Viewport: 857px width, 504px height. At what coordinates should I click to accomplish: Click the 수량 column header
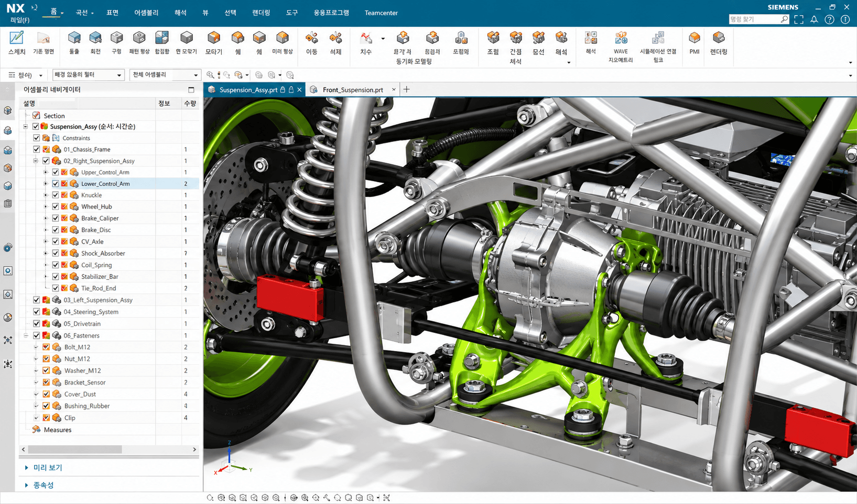point(190,103)
